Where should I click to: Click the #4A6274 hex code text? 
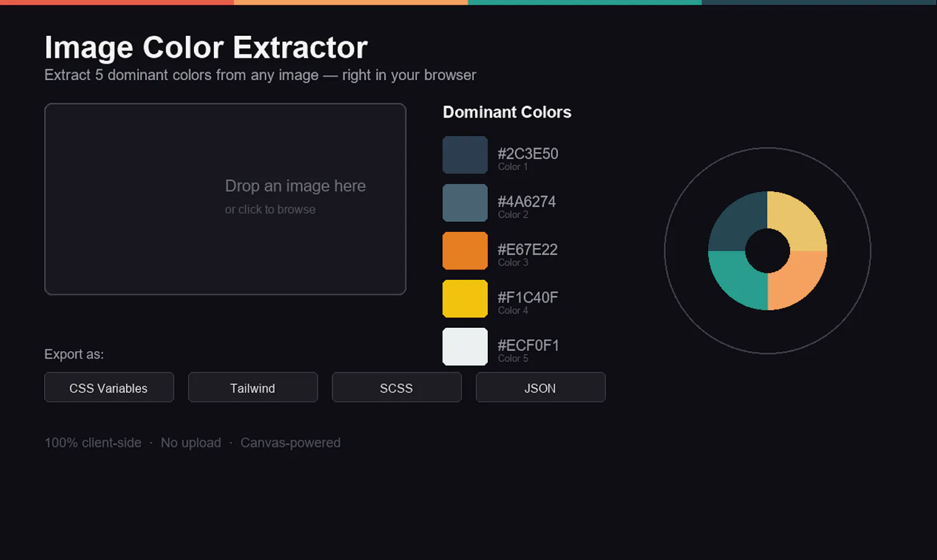pyautogui.click(x=526, y=201)
